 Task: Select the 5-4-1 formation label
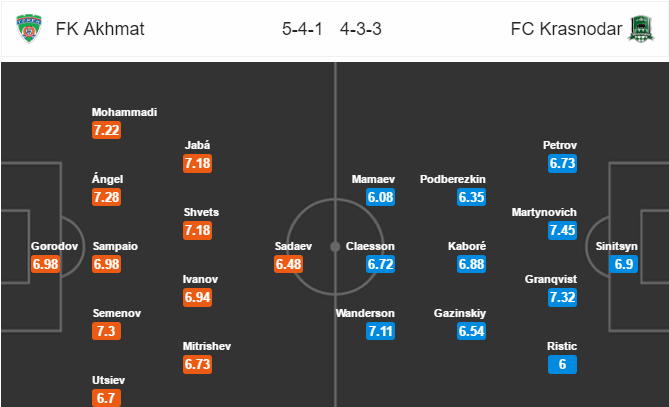click(301, 29)
